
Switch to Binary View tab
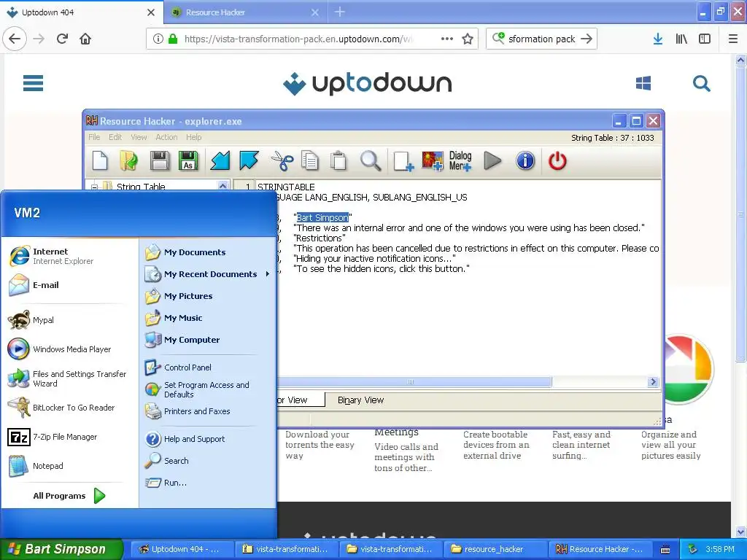coord(360,400)
